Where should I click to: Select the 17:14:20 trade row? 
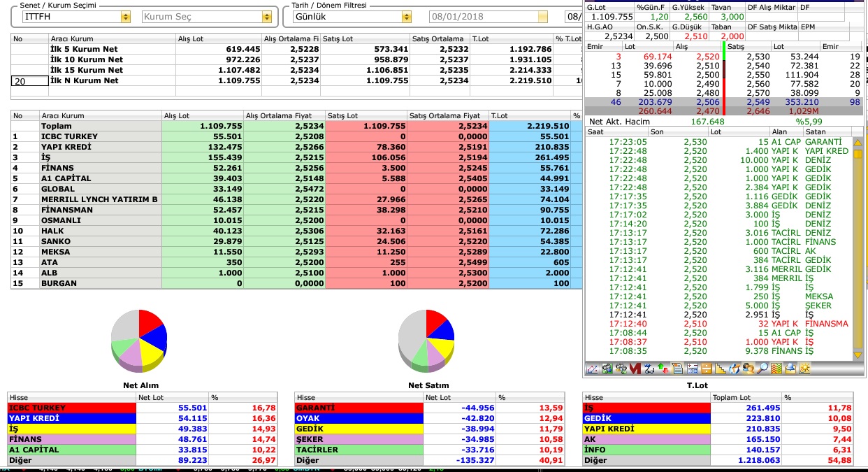point(718,224)
